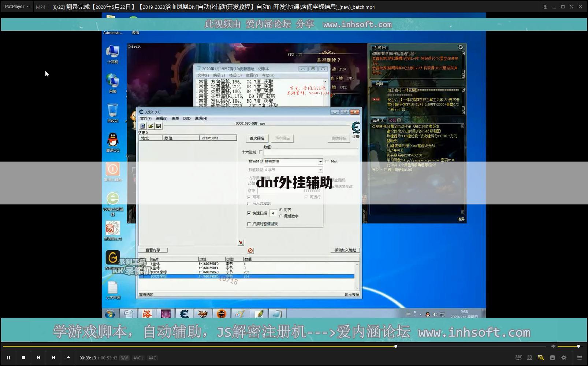This screenshot has height=366, width=588.
Task: Open Notepad 格式(O) menu
Action: coord(235,75)
